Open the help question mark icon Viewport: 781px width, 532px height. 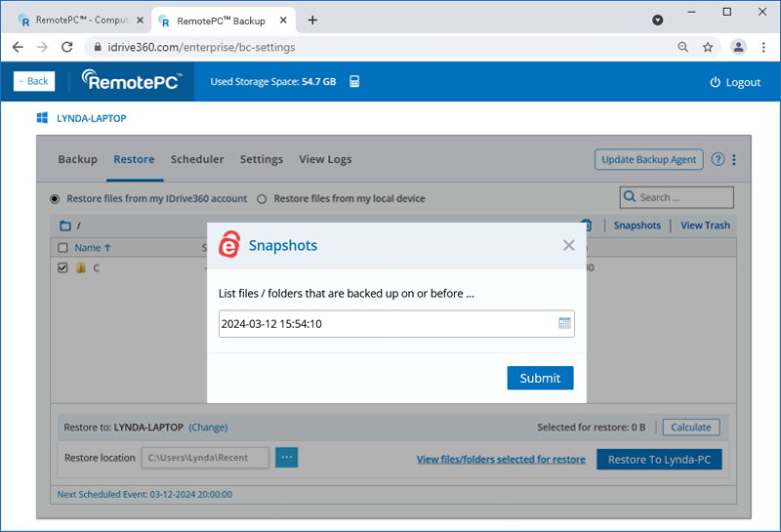(x=718, y=160)
